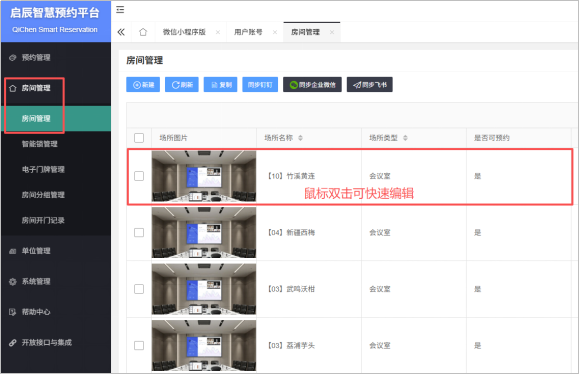
Task: Tick the checkbox for row 【03】荔浦芋头
Action: click(x=139, y=345)
